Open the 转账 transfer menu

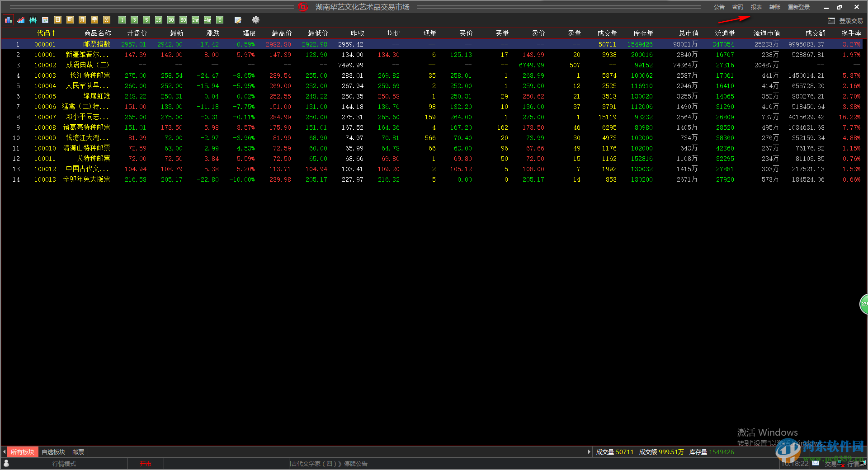[774, 7]
